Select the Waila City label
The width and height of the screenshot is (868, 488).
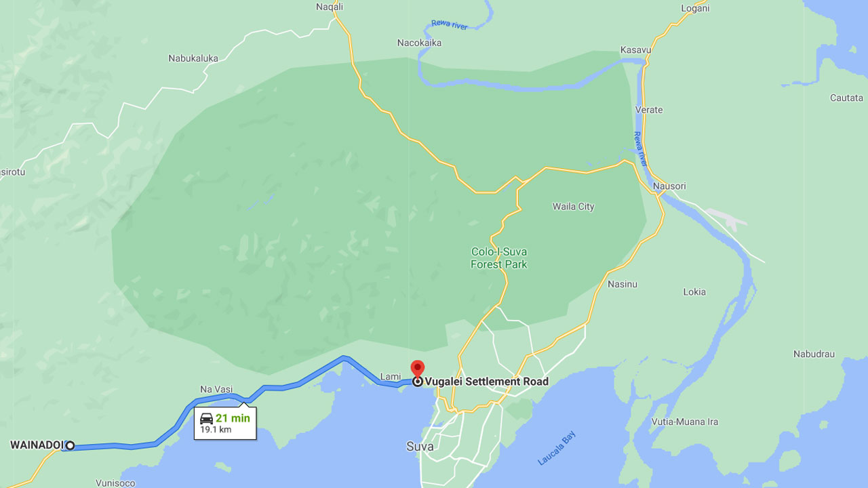(x=573, y=207)
